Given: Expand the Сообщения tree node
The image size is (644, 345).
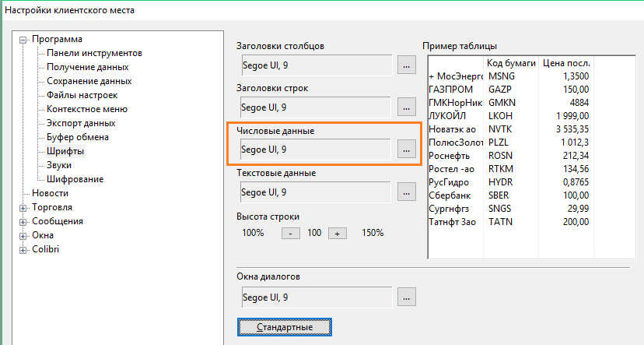Looking at the screenshot, I should click(x=23, y=222).
